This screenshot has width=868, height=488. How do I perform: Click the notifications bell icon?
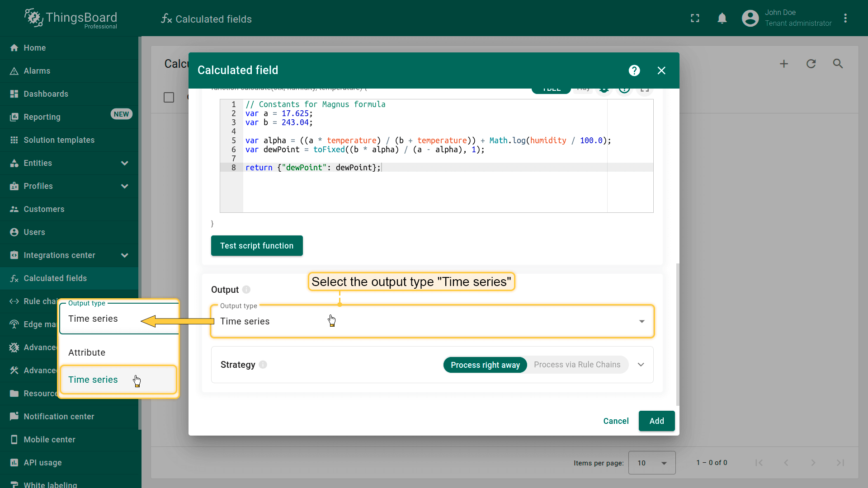[722, 19]
